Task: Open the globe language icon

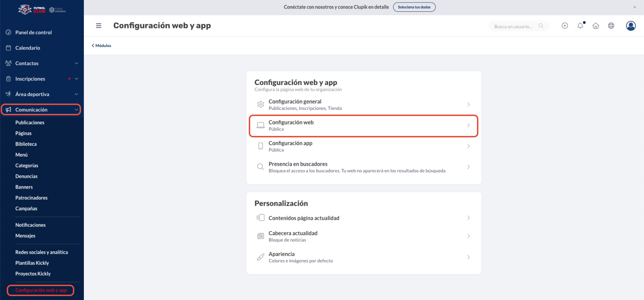Action: [611, 26]
